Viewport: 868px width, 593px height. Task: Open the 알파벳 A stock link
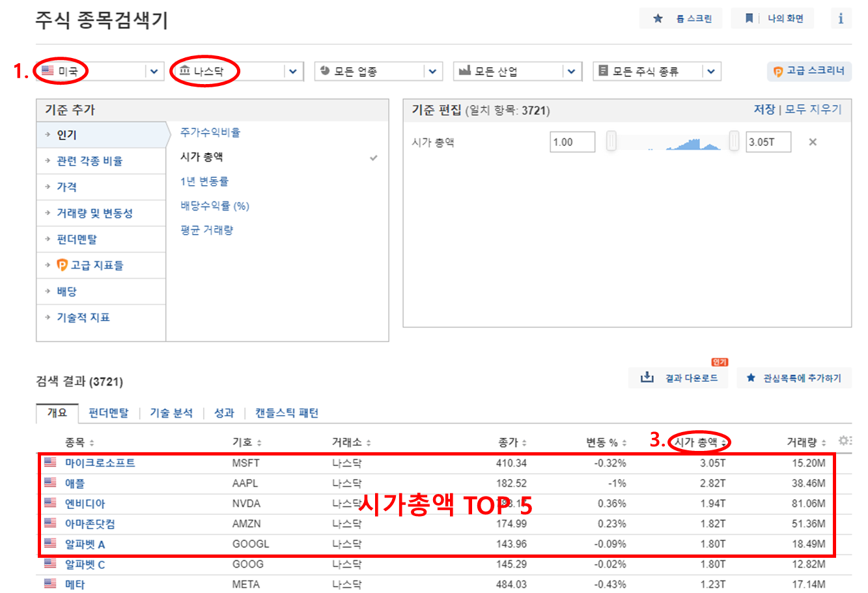pyautogui.click(x=85, y=544)
